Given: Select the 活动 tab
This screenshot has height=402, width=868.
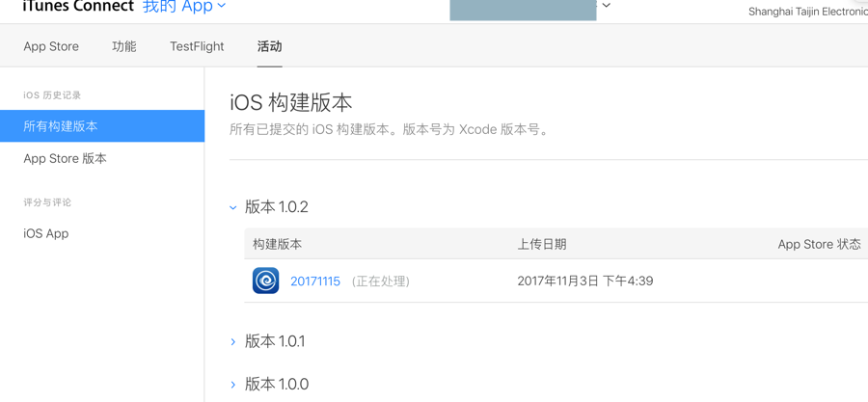Looking at the screenshot, I should click(269, 46).
